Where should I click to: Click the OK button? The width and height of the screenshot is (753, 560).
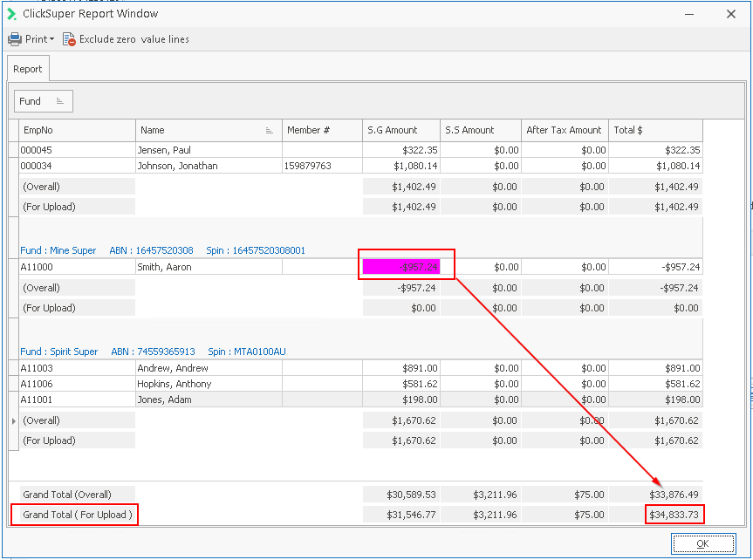pyautogui.click(x=702, y=544)
